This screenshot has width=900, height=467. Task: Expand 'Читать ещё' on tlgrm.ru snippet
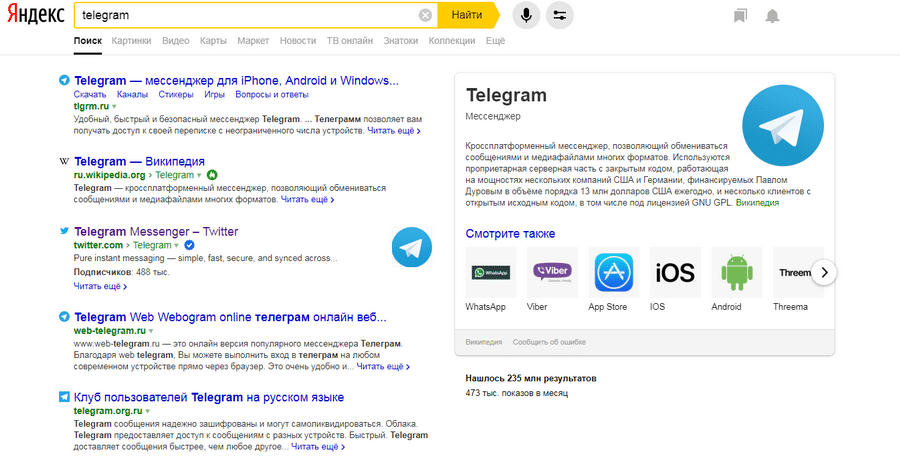tap(394, 131)
